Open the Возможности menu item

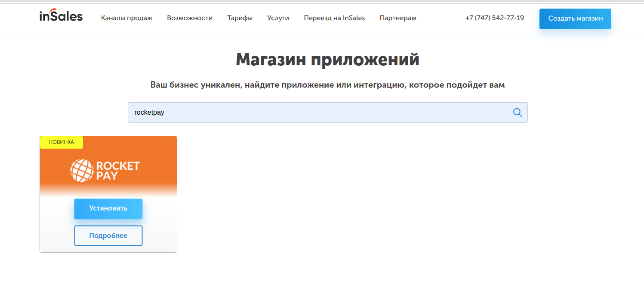click(x=190, y=18)
